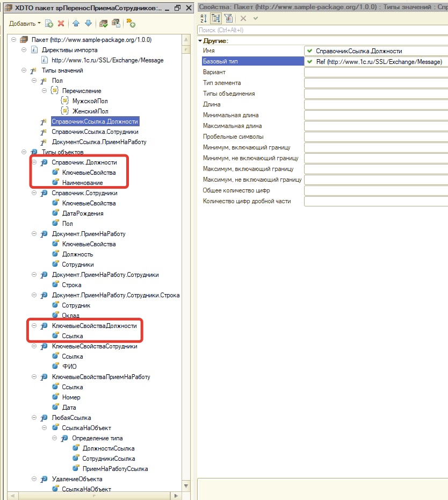Select the import directive http://www.1c.ru/SSL/Exchange/Message
Viewport: 448px width, 500px height.
point(107,60)
